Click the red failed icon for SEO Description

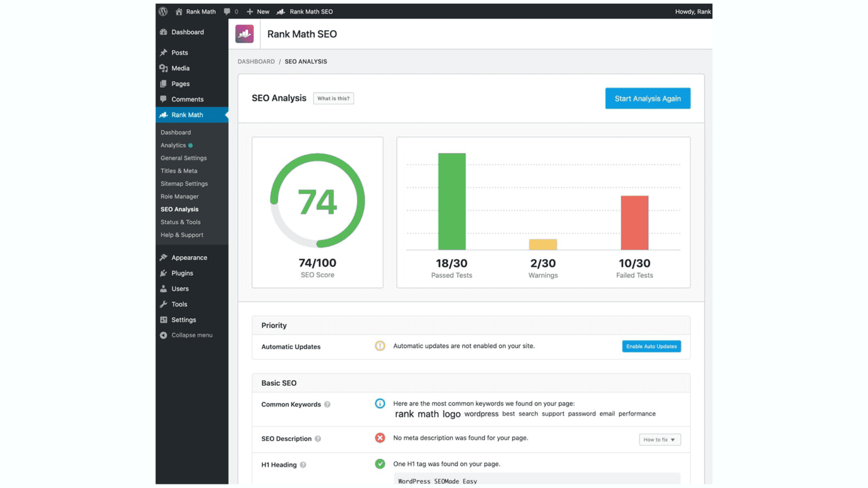[380, 438]
